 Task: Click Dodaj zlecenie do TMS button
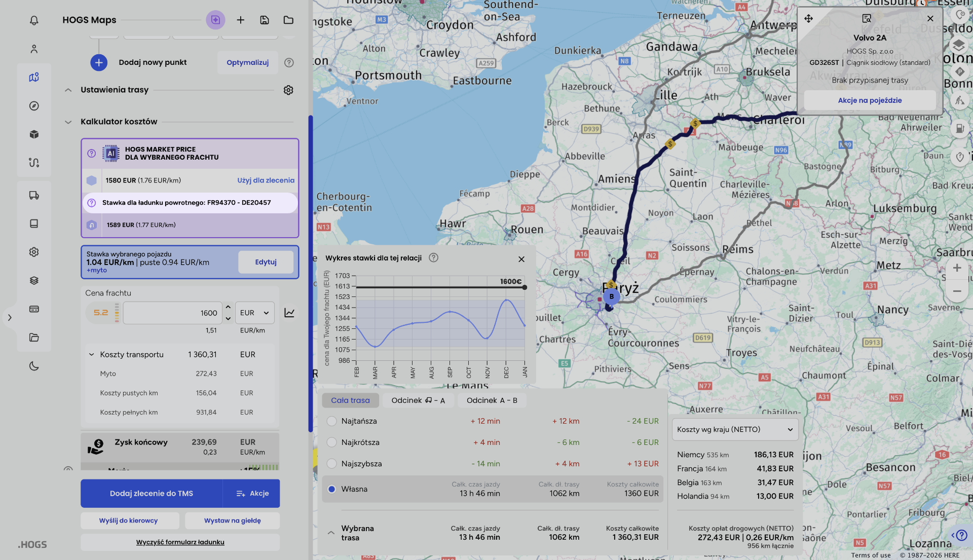(151, 494)
